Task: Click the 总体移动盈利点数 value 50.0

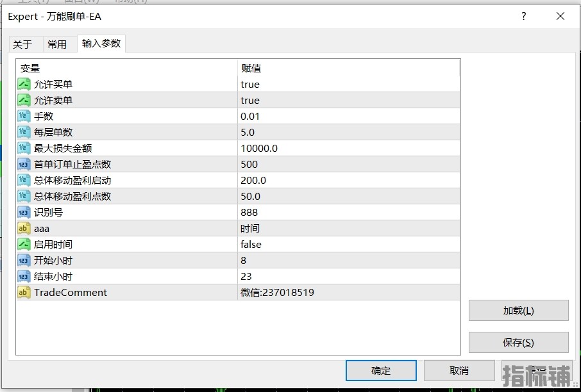Action: (x=251, y=196)
